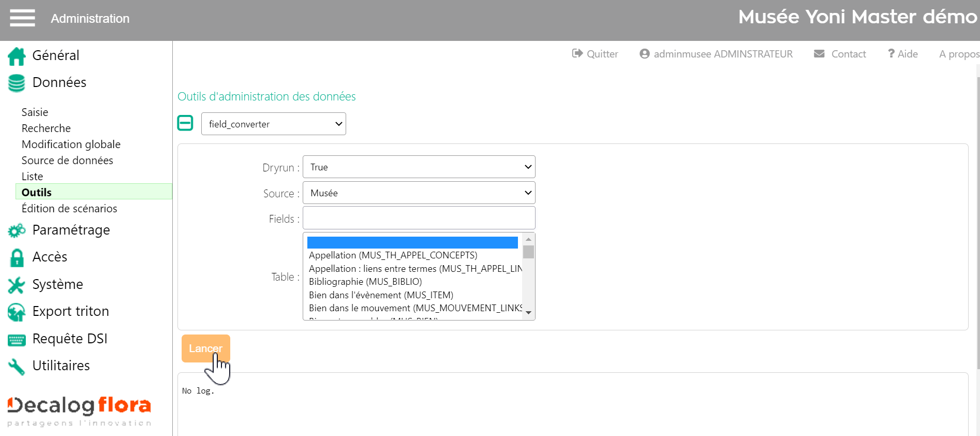980x436 pixels.
Task: Select Bibliographie (MUS_BIBLIO) in the Table list
Action: 365,282
